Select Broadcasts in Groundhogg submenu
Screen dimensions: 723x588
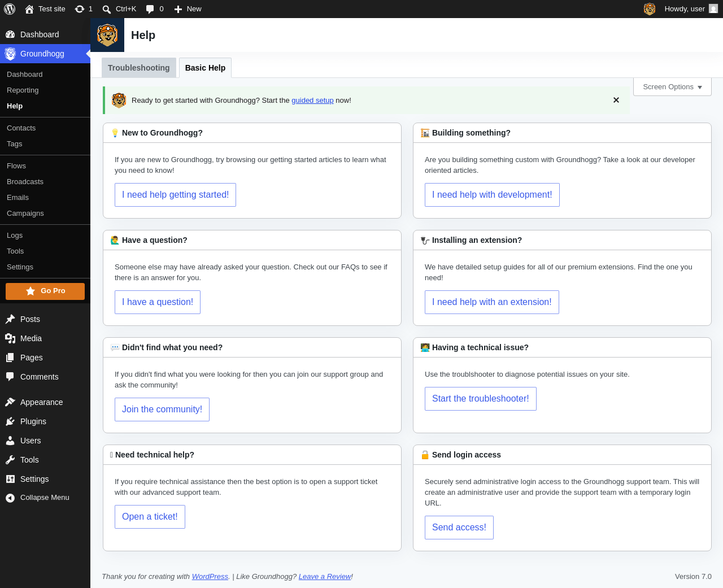point(25,182)
